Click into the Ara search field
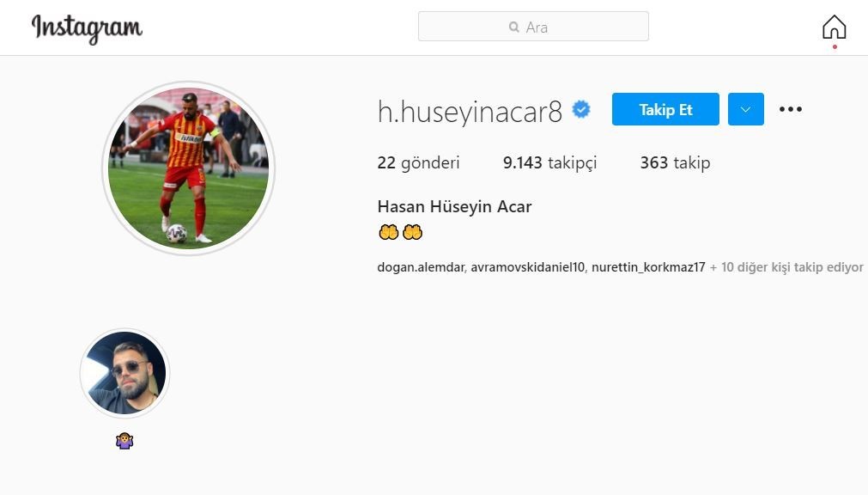This screenshot has width=868, height=495. point(533,27)
